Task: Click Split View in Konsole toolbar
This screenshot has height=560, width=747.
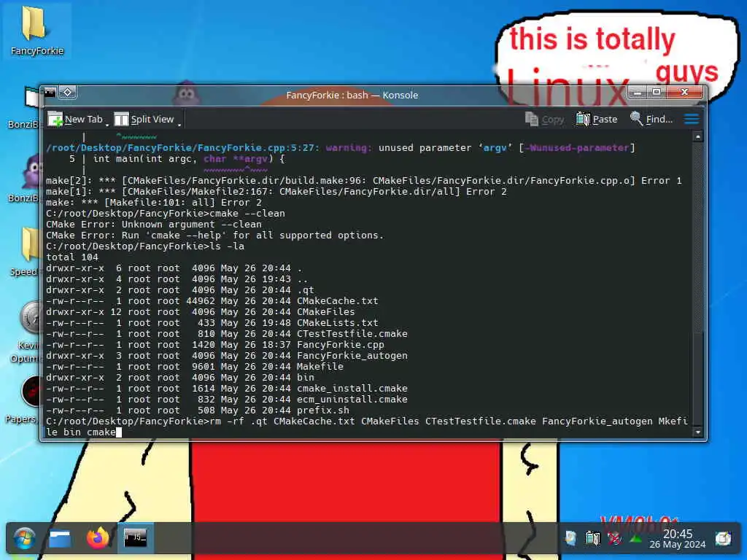Action: [x=144, y=119]
